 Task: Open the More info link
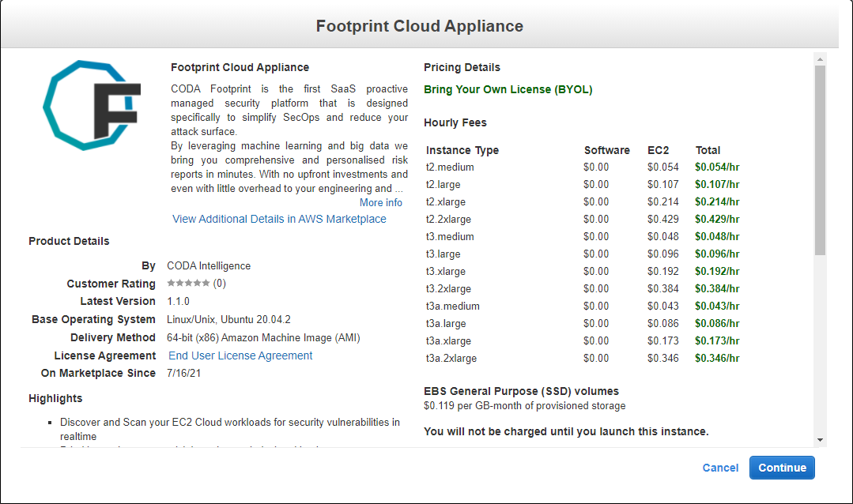381,202
